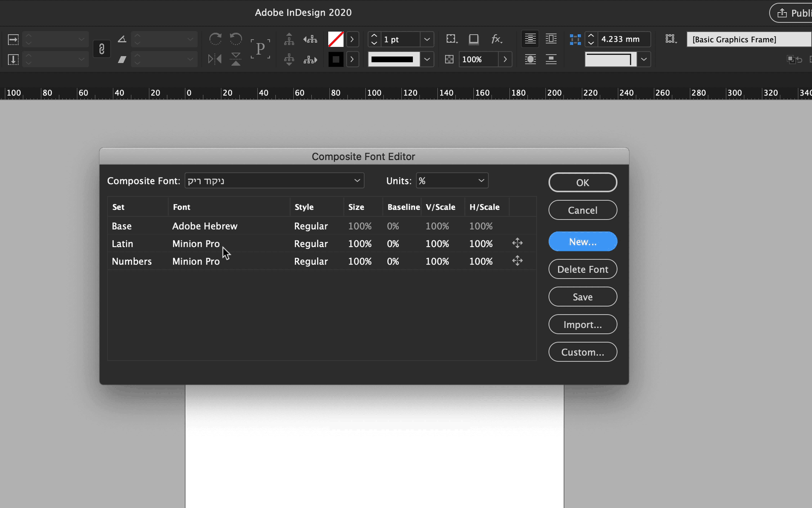Screen dimensions: 812x508
Task: Select the Wrap Around Bounding Box icon
Action: point(551,39)
